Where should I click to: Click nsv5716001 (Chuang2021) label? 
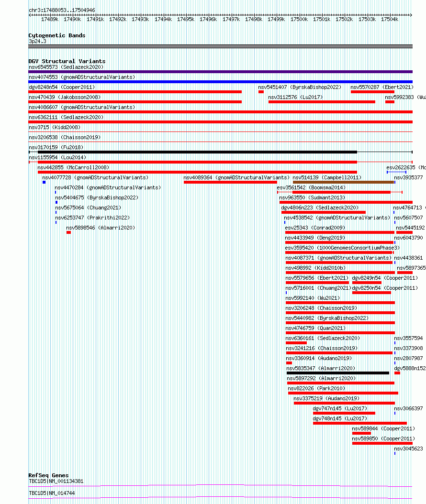318,288
